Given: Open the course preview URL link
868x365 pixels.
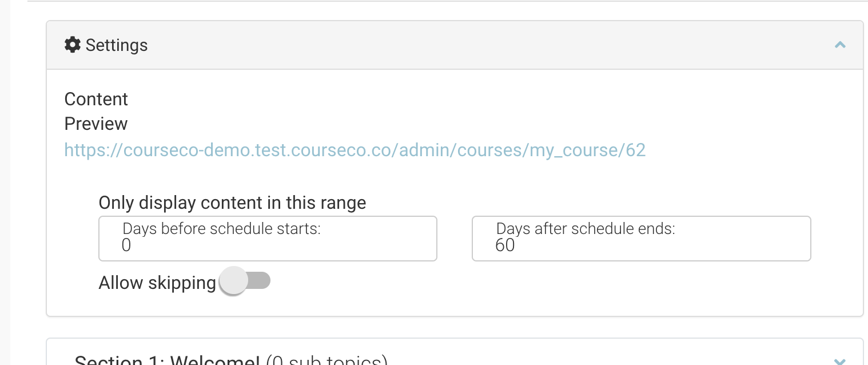Looking at the screenshot, I should (x=355, y=150).
